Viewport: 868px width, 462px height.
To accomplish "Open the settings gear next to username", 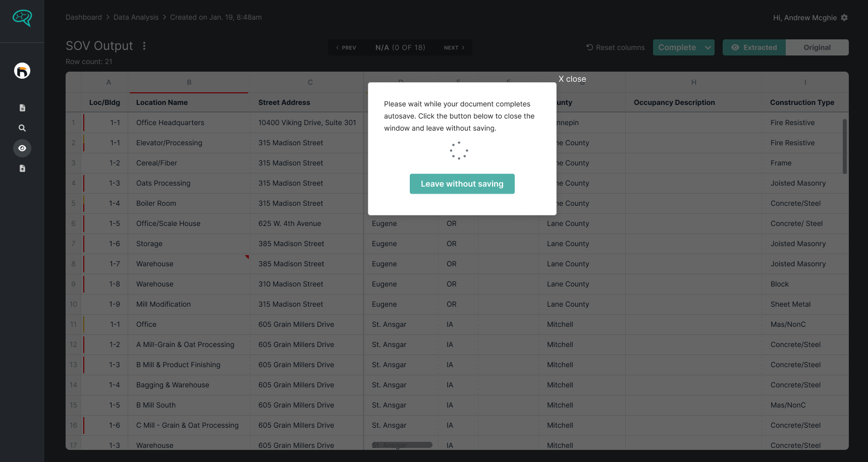I will click(844, 18).
